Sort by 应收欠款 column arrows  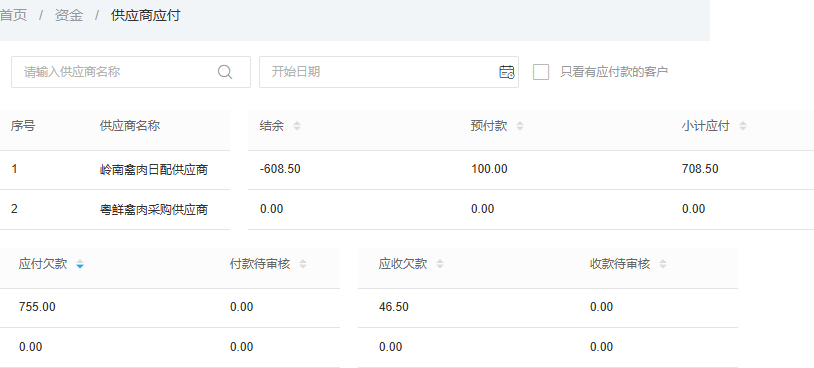440,264
